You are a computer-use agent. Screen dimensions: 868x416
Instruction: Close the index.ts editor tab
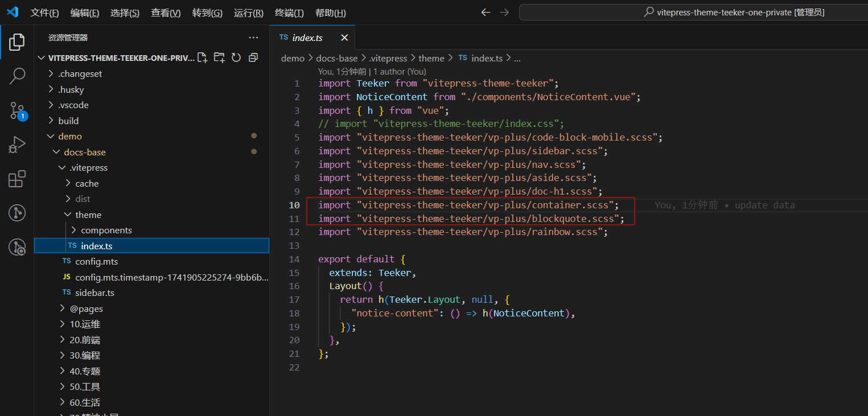[344, 38]
